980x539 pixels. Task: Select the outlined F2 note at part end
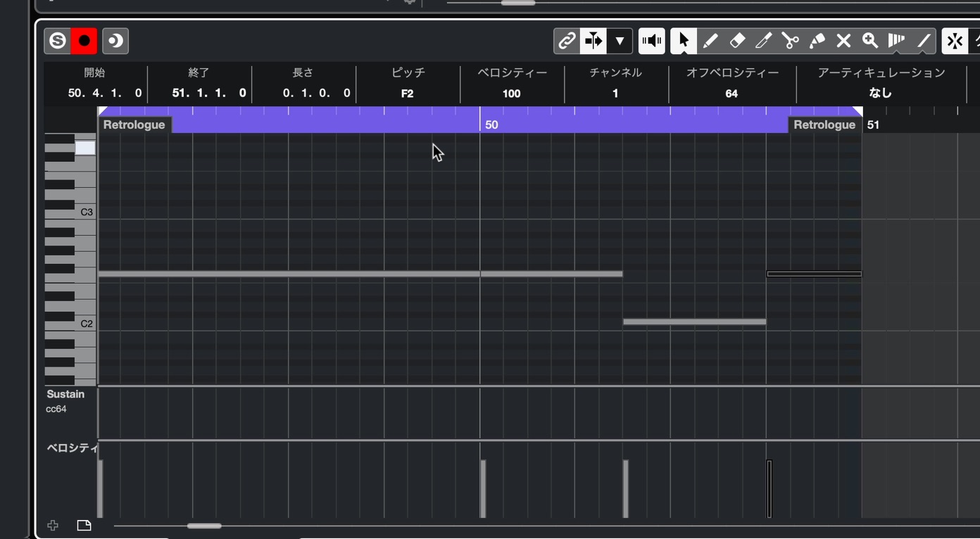(x=814, y=274)
